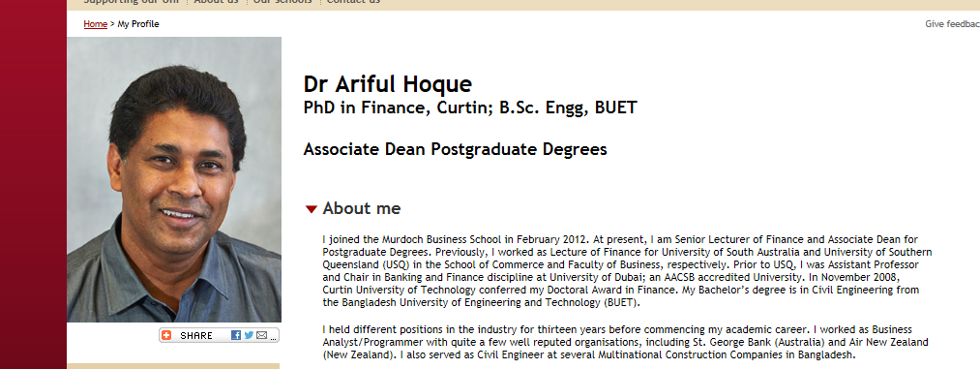This screenshot has width=980, height=369.
Task: Share profile via the Facebook icon
Action: pyautogui.click(x=236, y=335)
